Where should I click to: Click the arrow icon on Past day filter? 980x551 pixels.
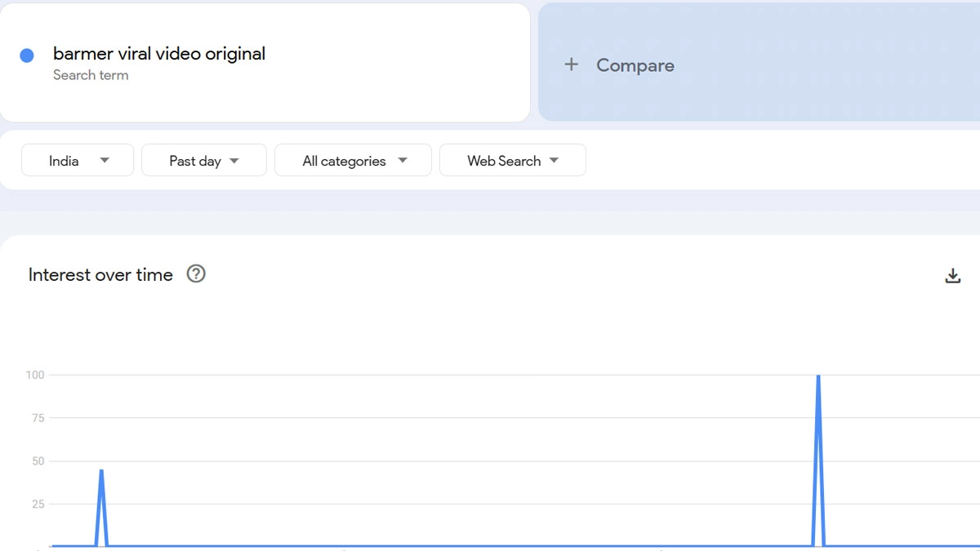(x=234, y=161)
